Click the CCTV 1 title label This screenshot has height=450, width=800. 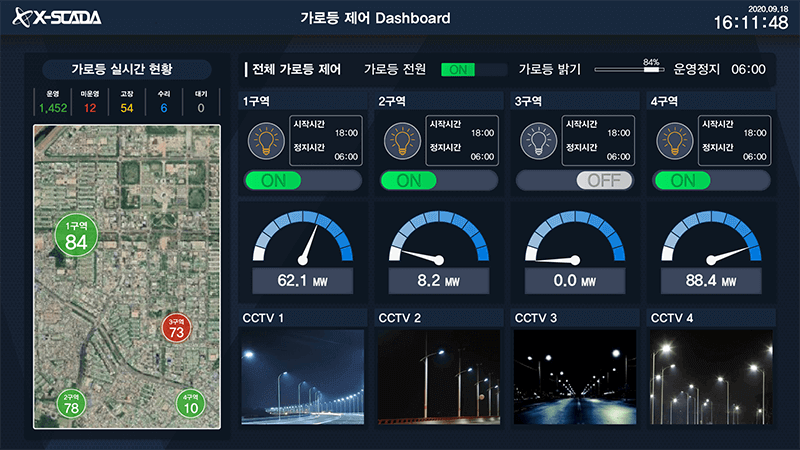[263, 318]
